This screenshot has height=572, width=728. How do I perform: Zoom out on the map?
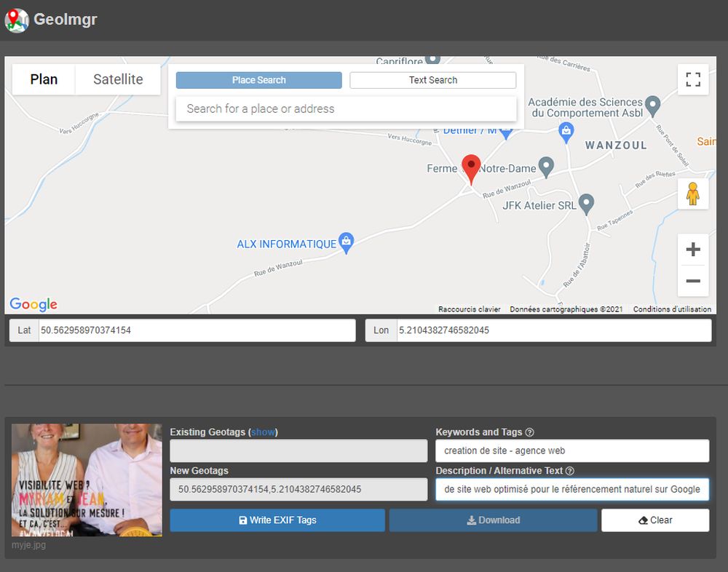693,280
